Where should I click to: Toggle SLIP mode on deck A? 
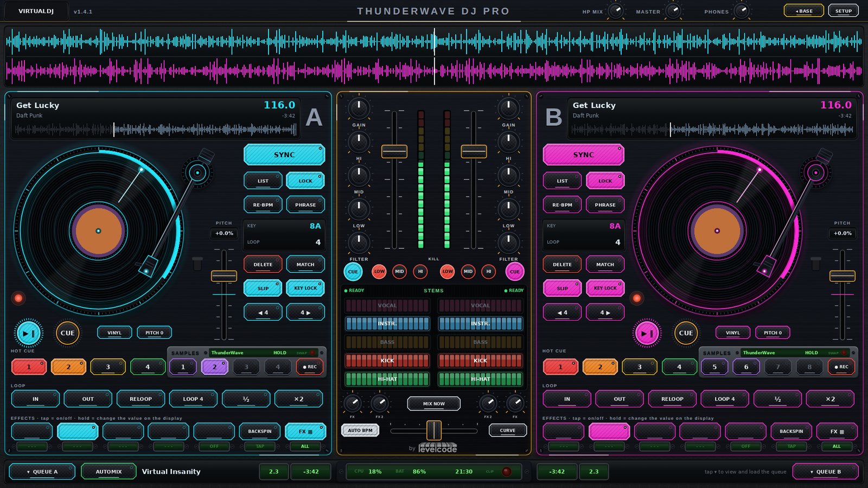coord(263,288)
